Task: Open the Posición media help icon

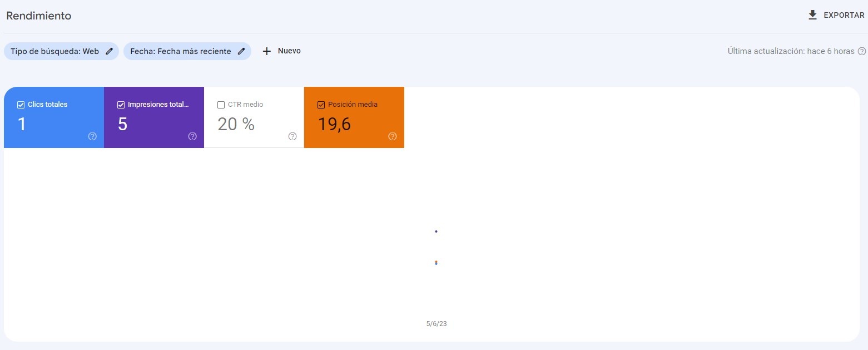Action: click(x=393, y=136)
